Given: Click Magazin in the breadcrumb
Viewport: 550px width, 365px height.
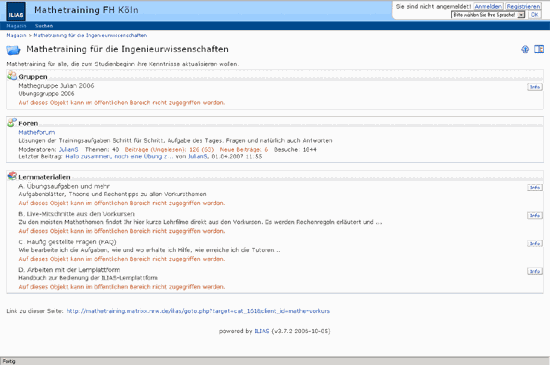Looking at the screenshot, I should pyautogui.click(x=16, y=35).
